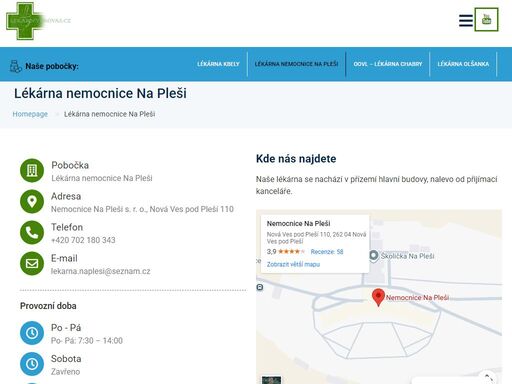
Task: Click email lekarna.naplesi@seznam.cz
Action: pyautogui.click(x=101, y=271)
